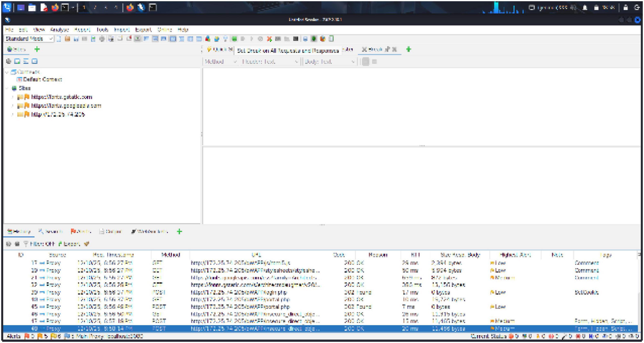Open the terminal launcher in top panel
Image resolution: width=644 pixels, height=343 pixels.
(x=65, y=8)
